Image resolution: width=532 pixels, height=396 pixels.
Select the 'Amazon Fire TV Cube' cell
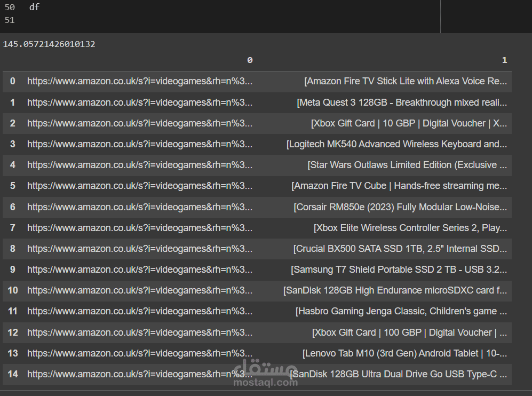(x=399, y=186)
